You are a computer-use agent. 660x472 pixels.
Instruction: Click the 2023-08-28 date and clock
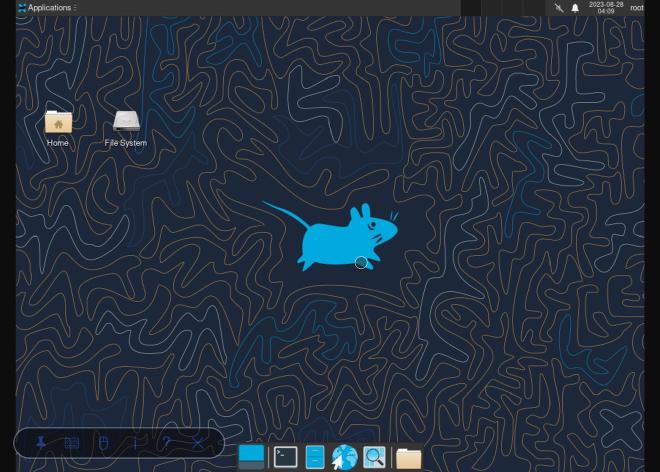[606, 8]
